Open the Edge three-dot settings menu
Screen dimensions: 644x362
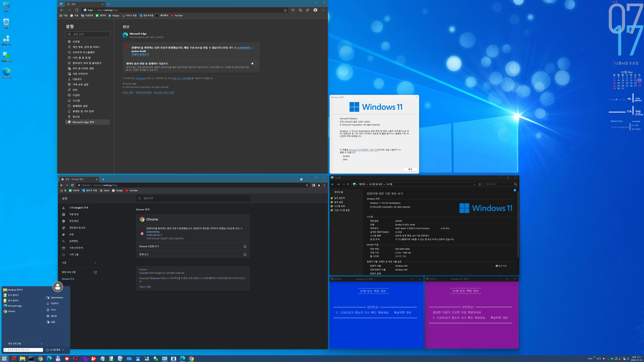click(323, 10)
